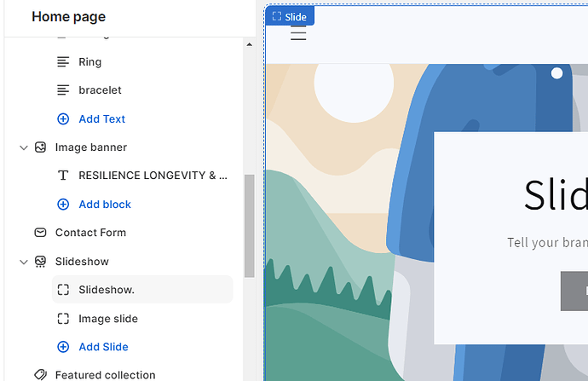
Task: Click the Home page title
Action: click(69, 17)
